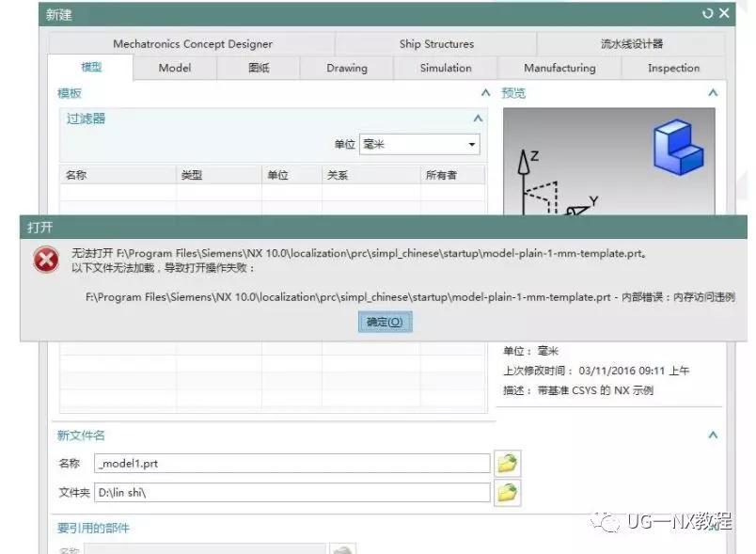Switch to the Drawing tab
Screen dimensions: 756x554
pos(347,68)
